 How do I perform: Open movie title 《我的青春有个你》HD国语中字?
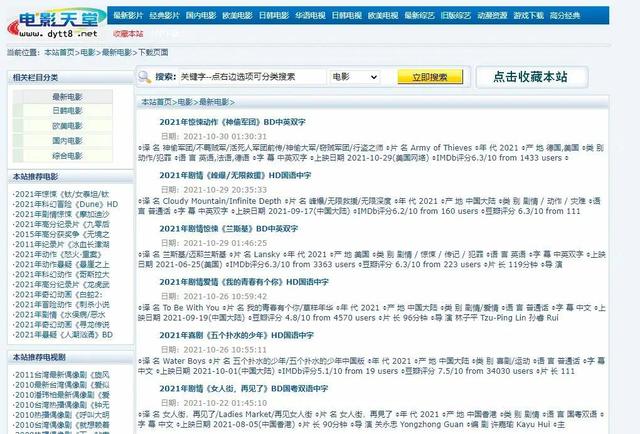click(x=244, y=282)
